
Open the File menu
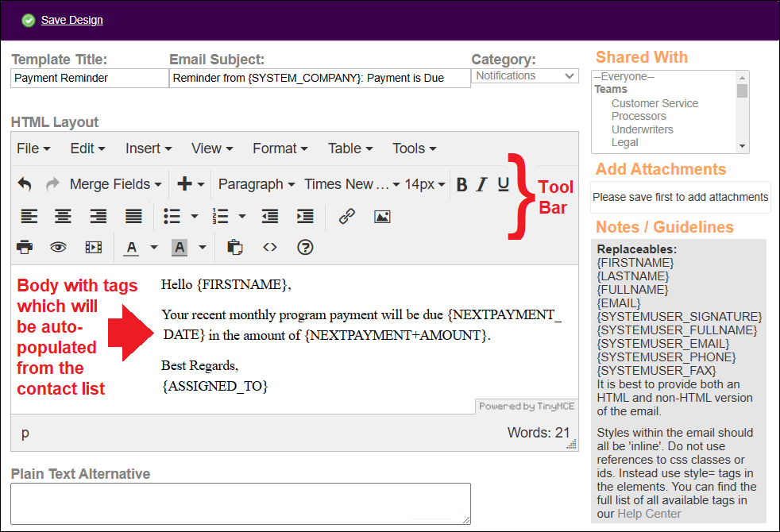coord(33,148)
